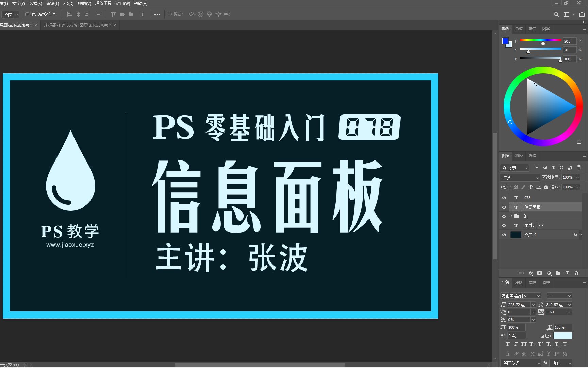Align left edges icon in options bar
588x368 pixels.
click(69, 14)
